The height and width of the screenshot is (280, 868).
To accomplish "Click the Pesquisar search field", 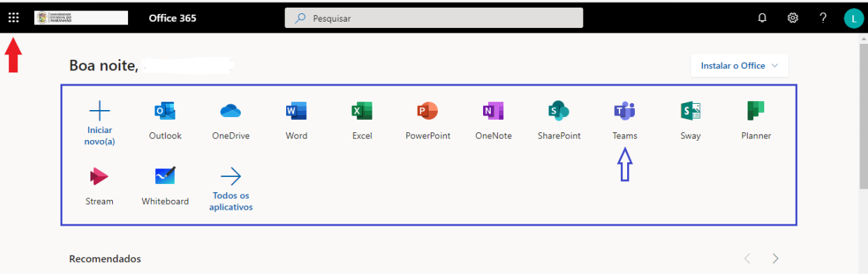I will click(x=434, y=18).
